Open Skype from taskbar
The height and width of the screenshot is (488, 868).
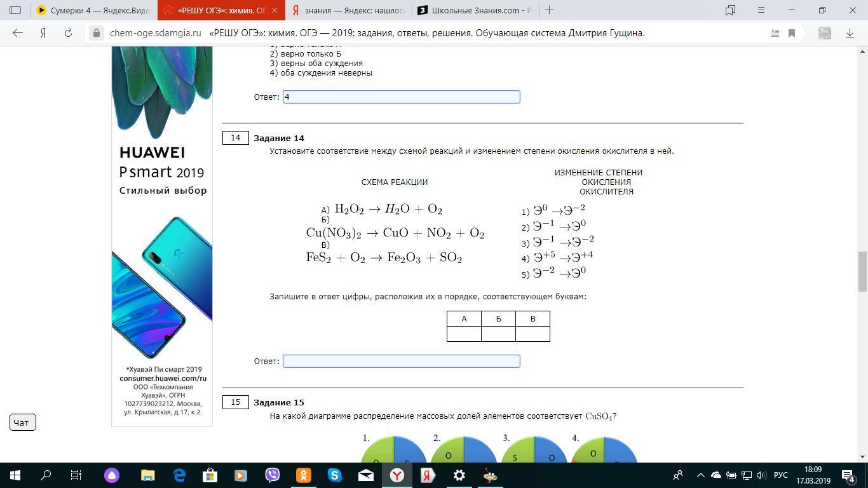pyautogui.click(x=335, y=475)
